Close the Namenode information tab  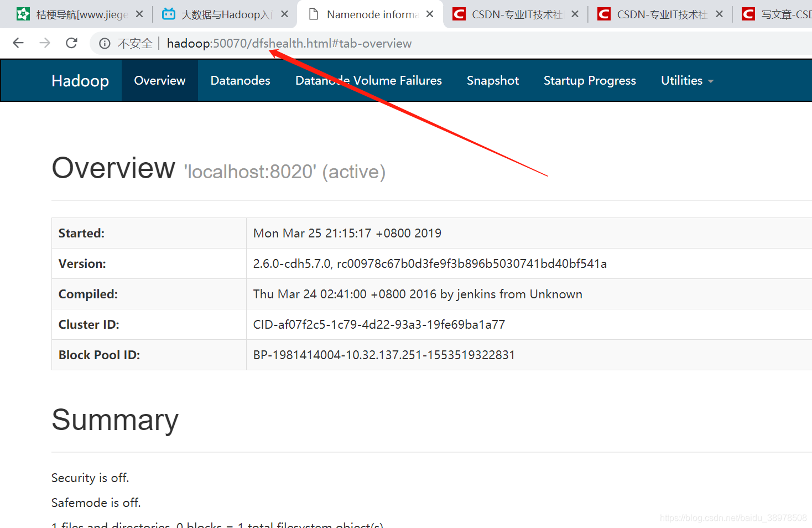[x=430, y=14]
